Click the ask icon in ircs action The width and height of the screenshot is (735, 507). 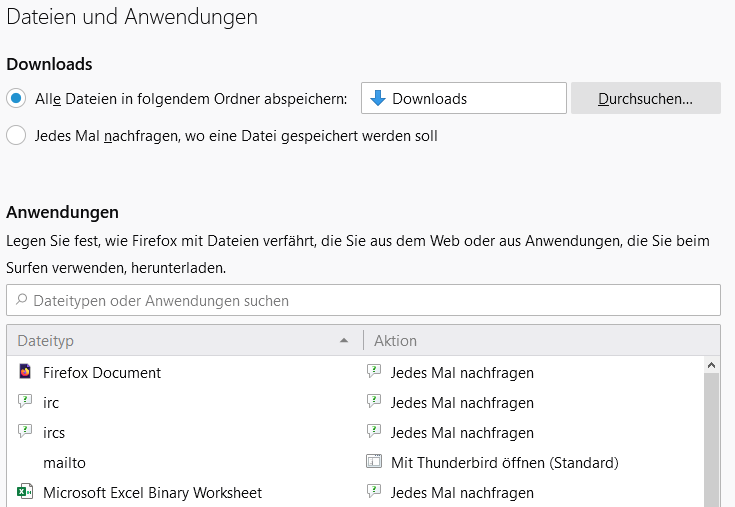(x=374, y=431)
